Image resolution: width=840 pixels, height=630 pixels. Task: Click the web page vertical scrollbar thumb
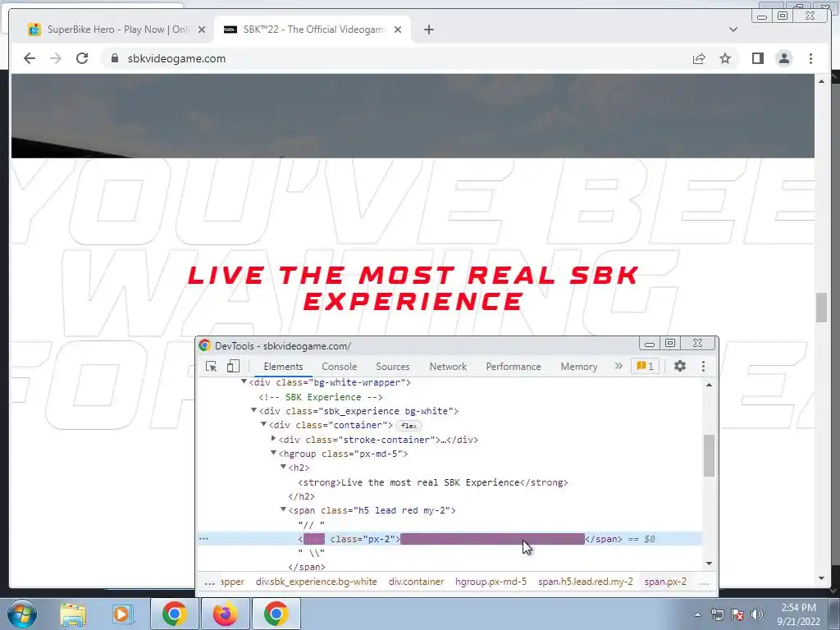pyautogui.click(x=821, y=308)
